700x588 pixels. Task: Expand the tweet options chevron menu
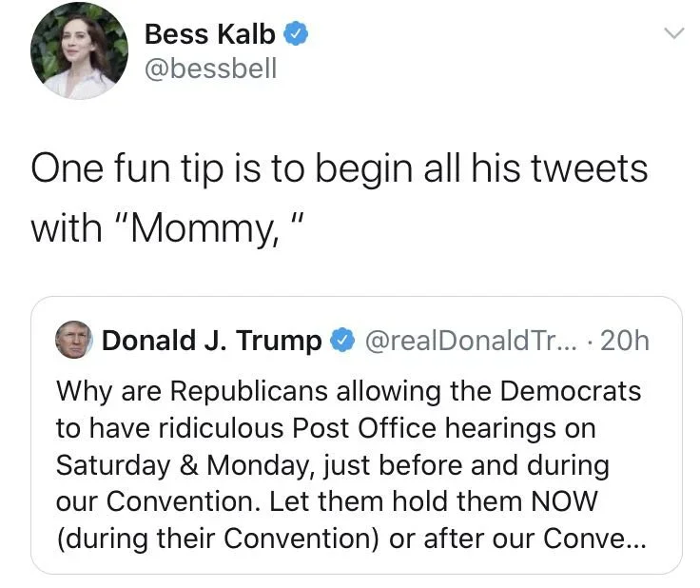click(671, 33)
